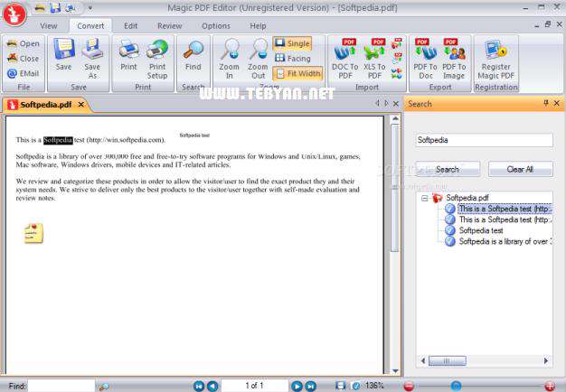Open the Edit ribbon tab

click(x=130, y=26)
